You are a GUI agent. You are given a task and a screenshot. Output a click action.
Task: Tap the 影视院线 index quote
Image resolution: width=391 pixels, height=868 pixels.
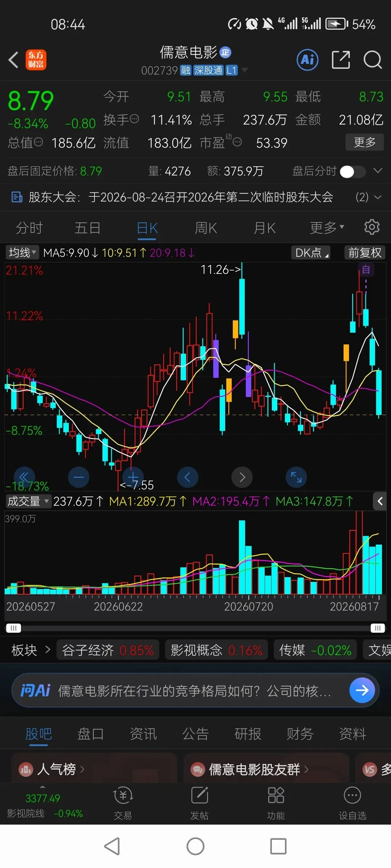click(45, 805)
